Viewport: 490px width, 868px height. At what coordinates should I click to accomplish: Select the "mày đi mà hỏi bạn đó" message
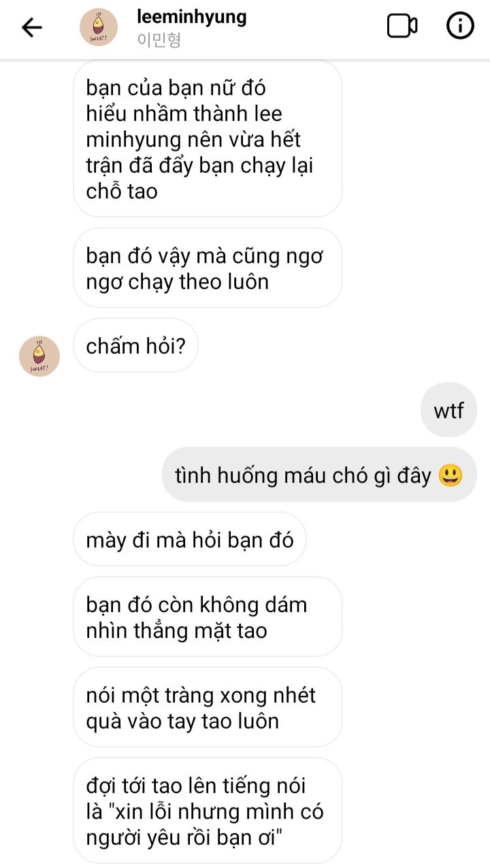coord(190,539)
